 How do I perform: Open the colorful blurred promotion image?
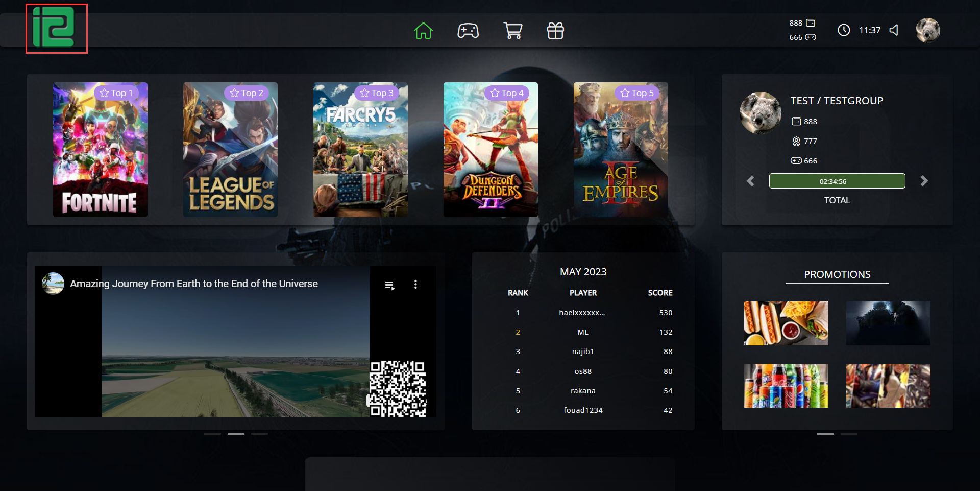(x=888, y=386)
